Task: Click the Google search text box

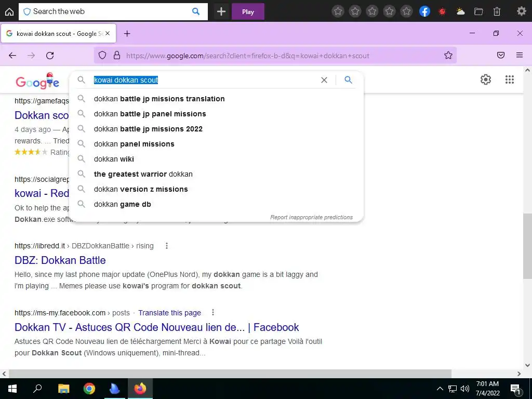Action: point(204,80)
